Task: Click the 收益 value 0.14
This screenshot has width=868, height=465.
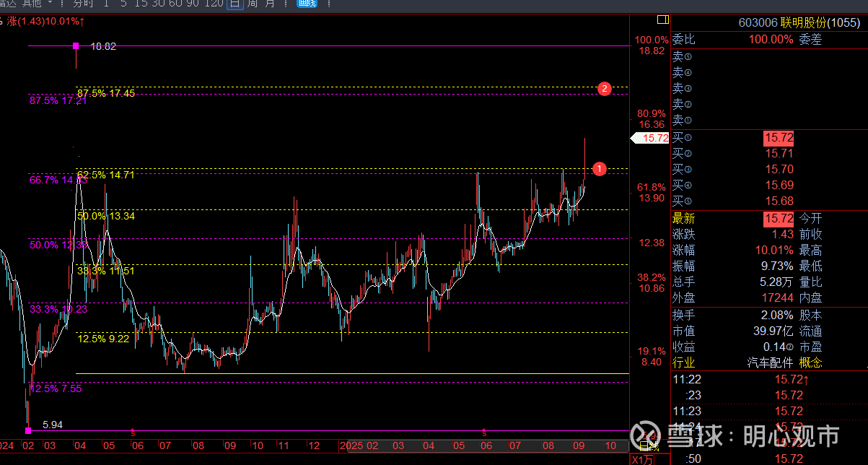Action: [773, 347]
